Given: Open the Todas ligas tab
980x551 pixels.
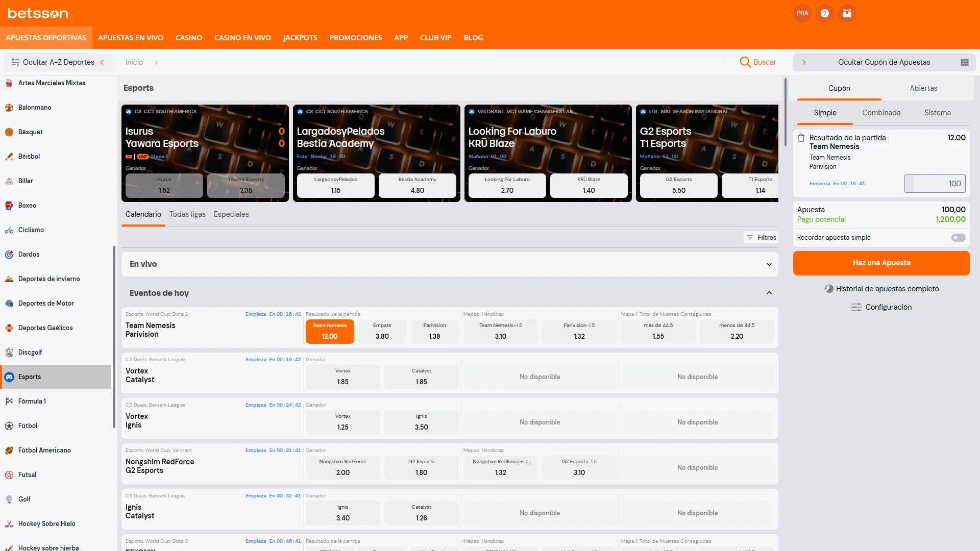Looking at the screenshot, I should coord(187,215).
